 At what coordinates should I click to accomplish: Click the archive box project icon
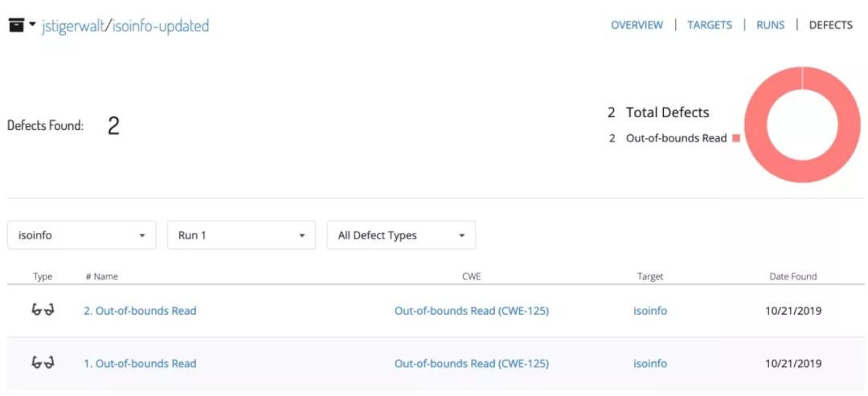click(16, 26)
